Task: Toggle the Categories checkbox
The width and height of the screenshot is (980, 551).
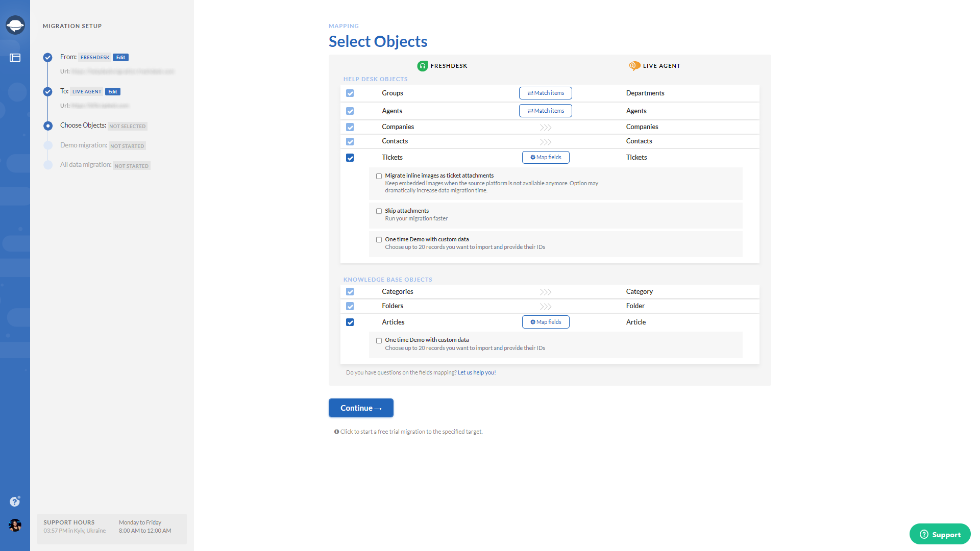Action: tap(350, 292)
